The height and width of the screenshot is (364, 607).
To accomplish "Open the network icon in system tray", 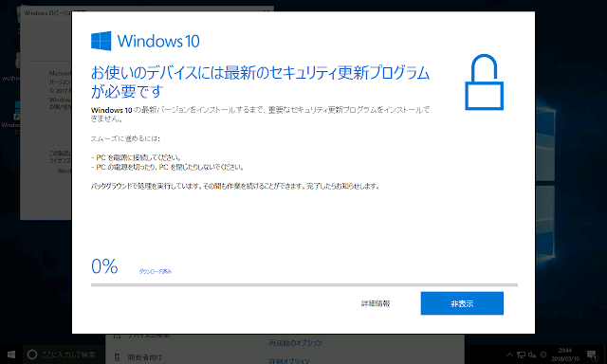I will (x=521, y=355).
